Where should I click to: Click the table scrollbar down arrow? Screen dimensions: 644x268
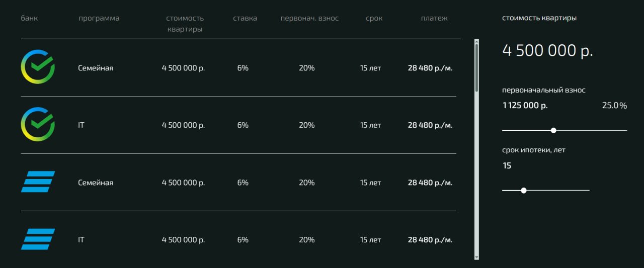[x=476, y=256]
